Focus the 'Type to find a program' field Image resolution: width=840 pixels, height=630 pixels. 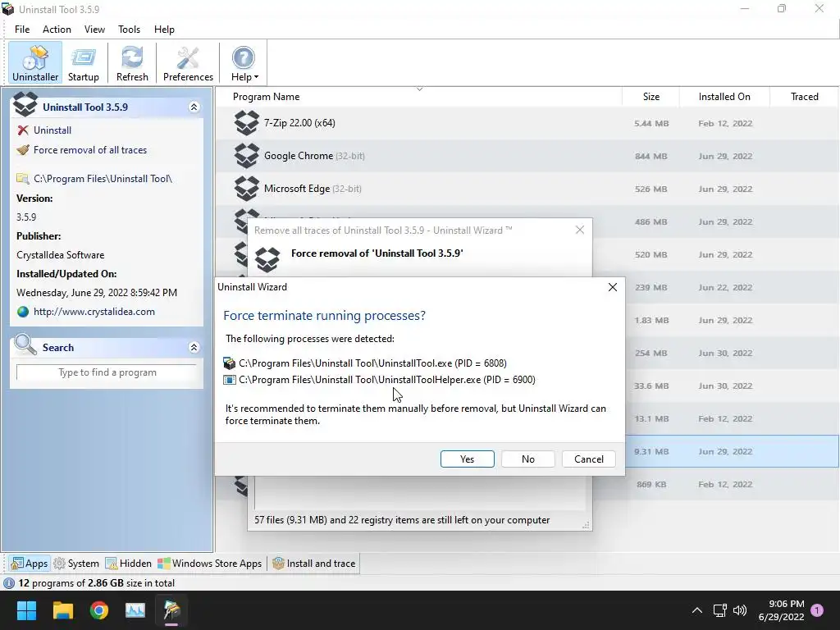107,372
